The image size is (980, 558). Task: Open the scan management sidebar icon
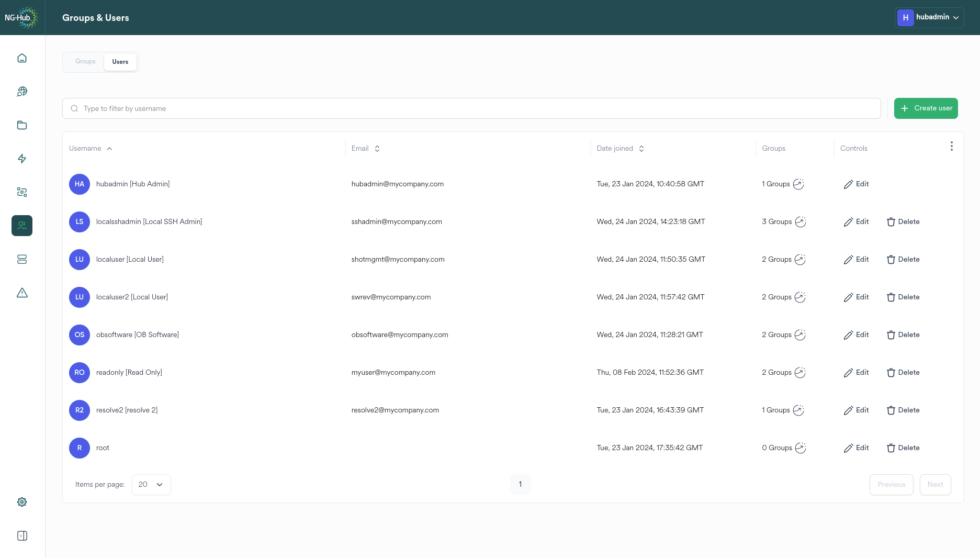[22, 192]
